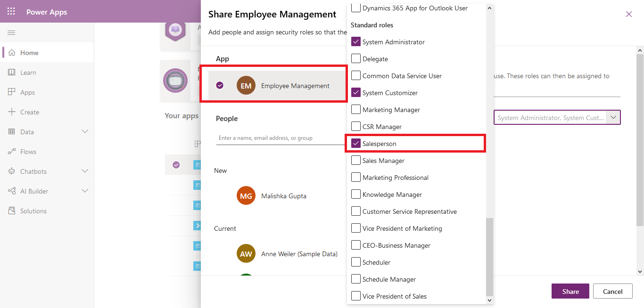The image size is (644, 308).
Task: Check the Delegate role
Action: 356,58
